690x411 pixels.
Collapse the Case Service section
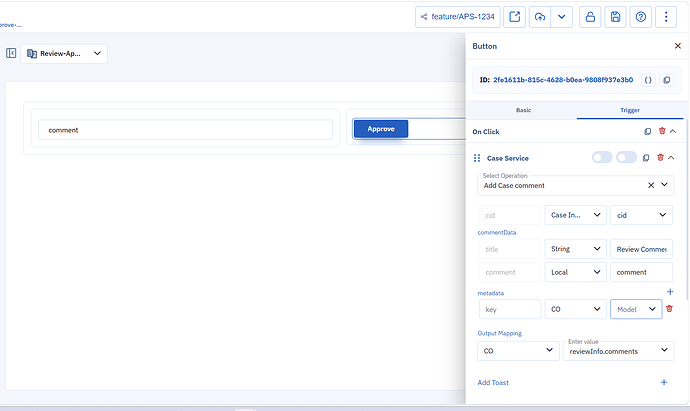click(x=671, y=158)
